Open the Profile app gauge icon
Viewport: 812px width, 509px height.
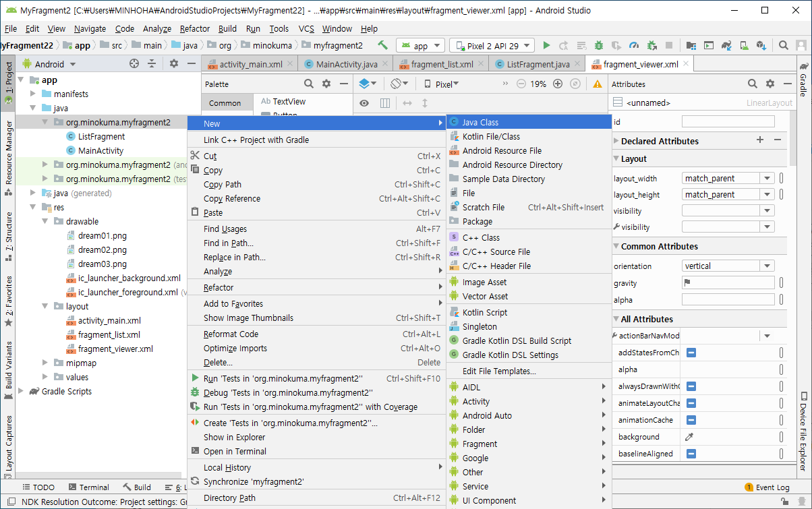coord(634,45)
